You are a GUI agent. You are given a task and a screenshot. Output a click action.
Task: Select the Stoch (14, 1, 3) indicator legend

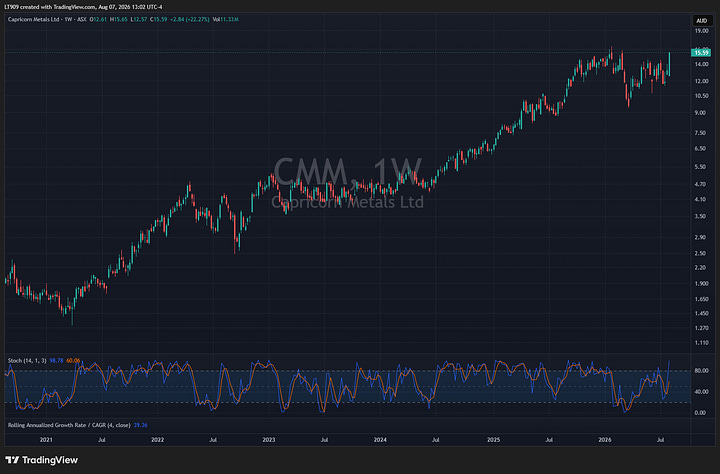point(27,361)
